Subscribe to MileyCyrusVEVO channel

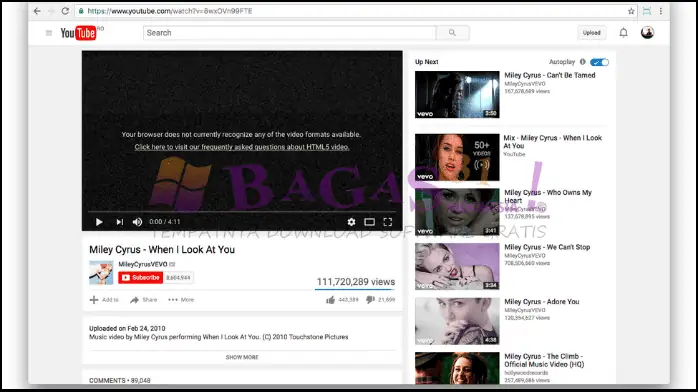[141, 278]
